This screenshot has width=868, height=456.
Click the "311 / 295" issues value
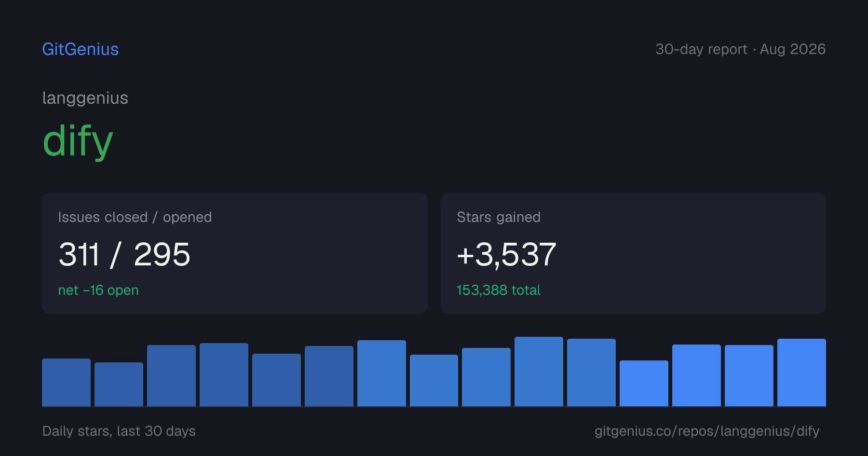(124, 254)
